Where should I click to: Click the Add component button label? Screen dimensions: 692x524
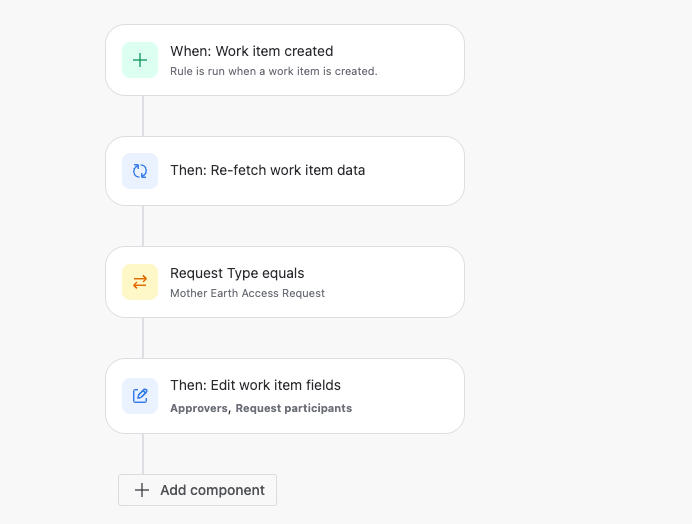pyautogui.click(x=212, y=490)
